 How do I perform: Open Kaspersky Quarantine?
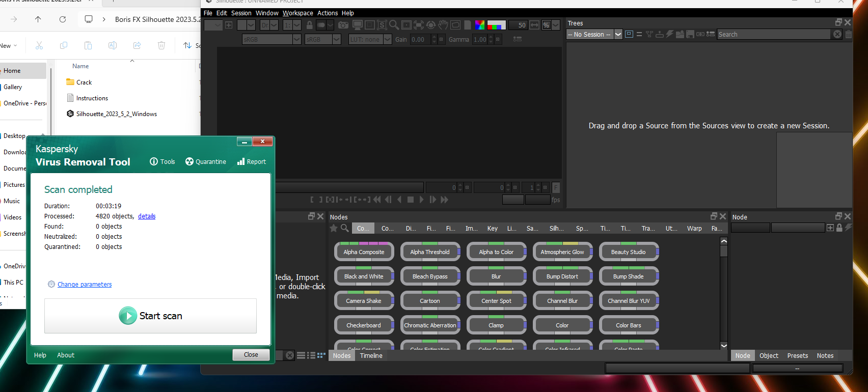click(x=206, y=161)
